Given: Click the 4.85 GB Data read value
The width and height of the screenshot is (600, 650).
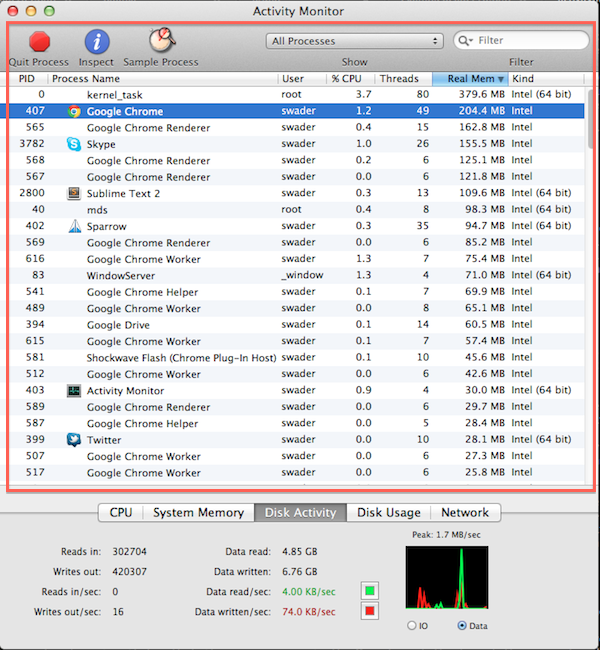Looking at the screenshot, I should (299, 552).
